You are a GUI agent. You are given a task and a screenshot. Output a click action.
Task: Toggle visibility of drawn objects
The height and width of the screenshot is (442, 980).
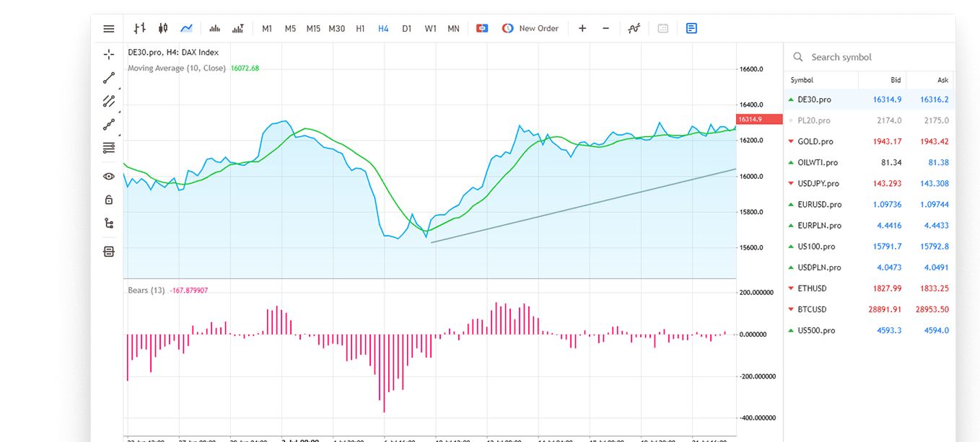pyautogui.click(x=109, y=176)
